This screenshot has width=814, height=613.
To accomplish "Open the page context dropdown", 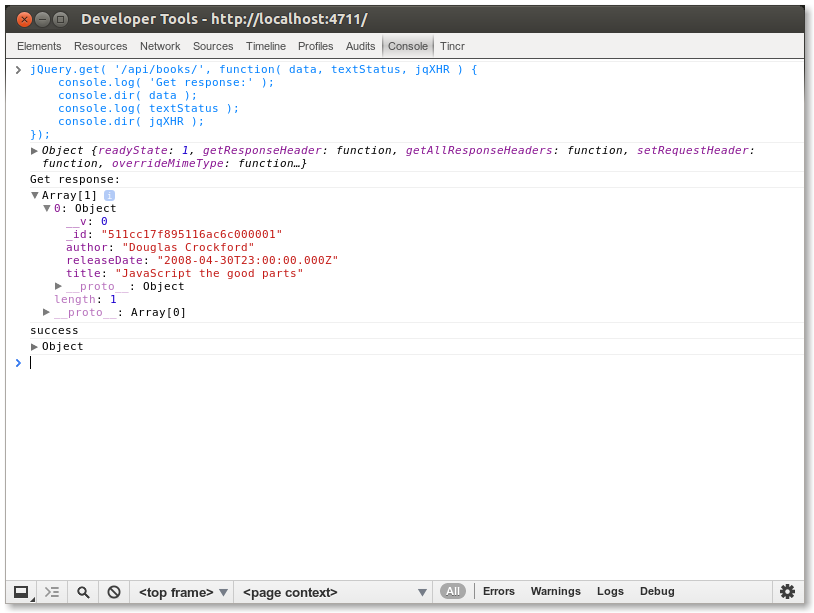I will (x=335, y=592).
